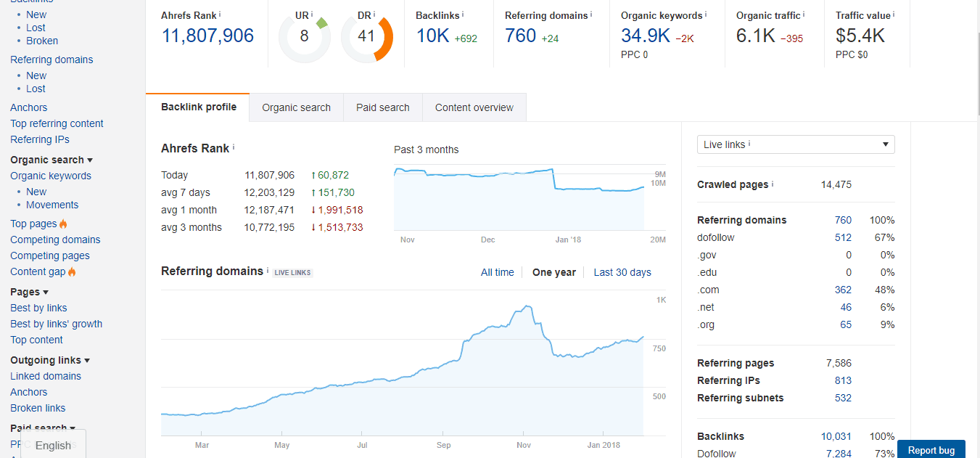The width and height of the screenshot is (980, 458).
Task: Open Anchors under backlink sidebar section
Action: pyautogui.click(x=29, y=107)
